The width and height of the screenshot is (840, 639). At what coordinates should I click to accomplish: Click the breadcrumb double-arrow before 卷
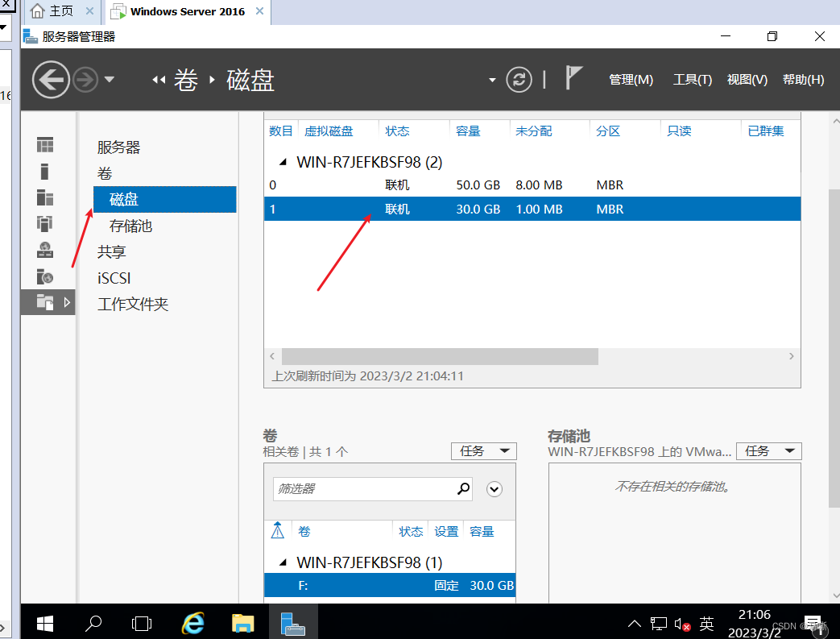159,80
